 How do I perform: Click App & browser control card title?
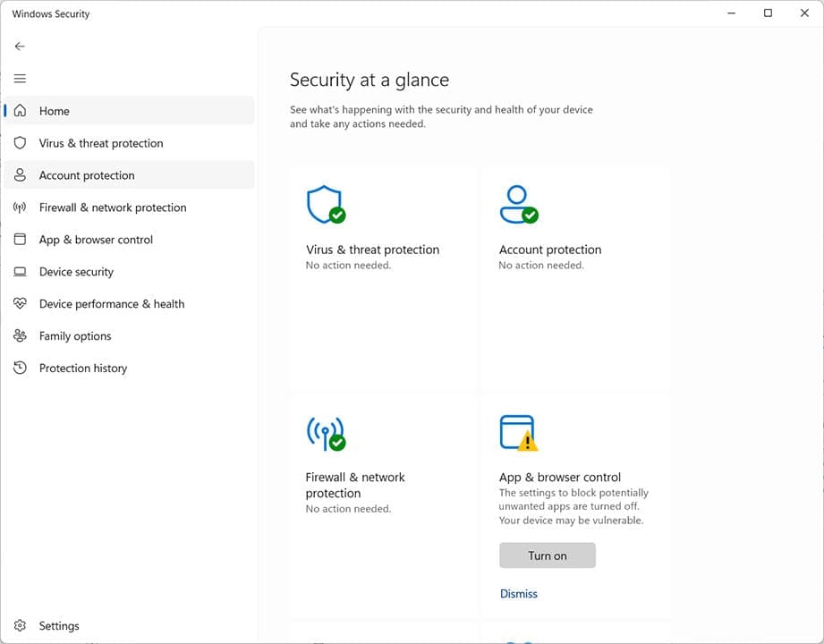point(560,477)
